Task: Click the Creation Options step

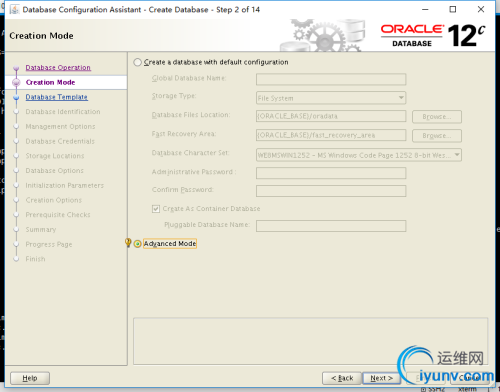Action: point(54,200)
